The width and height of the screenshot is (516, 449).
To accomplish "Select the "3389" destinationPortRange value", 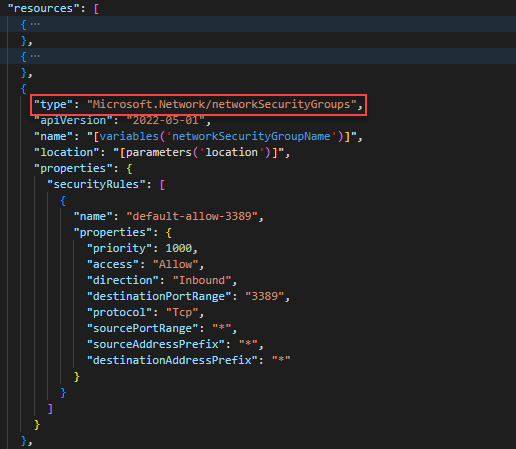I will (x=265, y=296).
